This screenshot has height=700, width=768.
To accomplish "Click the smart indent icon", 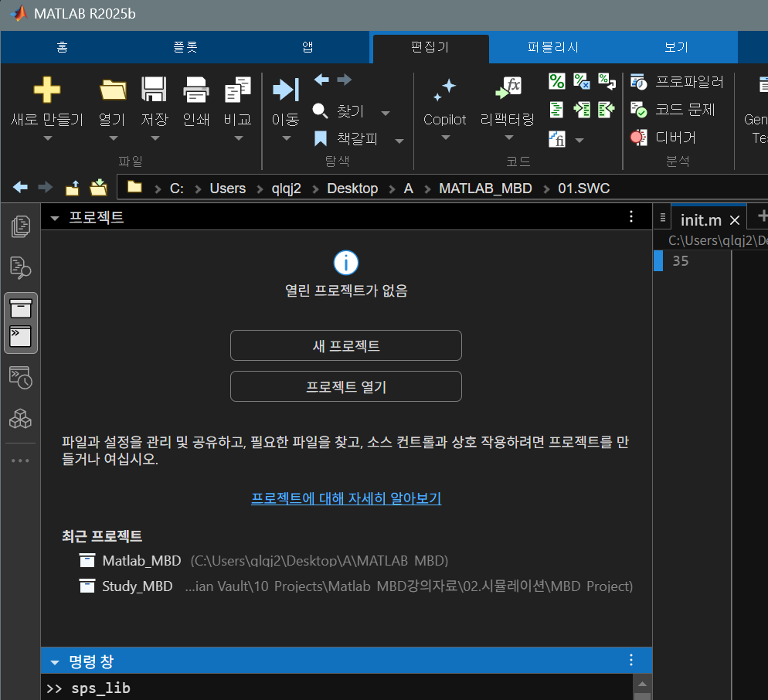I will tap(556, 110).
